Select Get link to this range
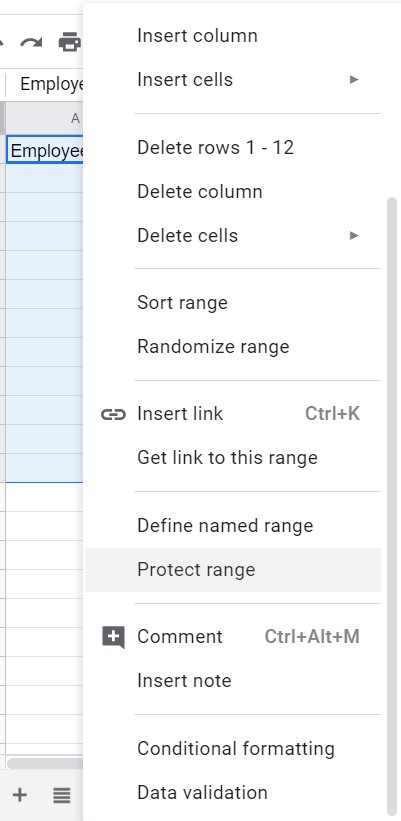The height and width of the screenshot is (821, 401). tap(232, 458)
